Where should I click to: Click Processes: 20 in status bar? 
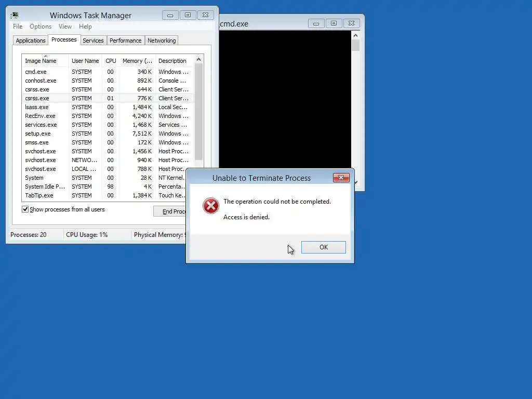point(29,235)
